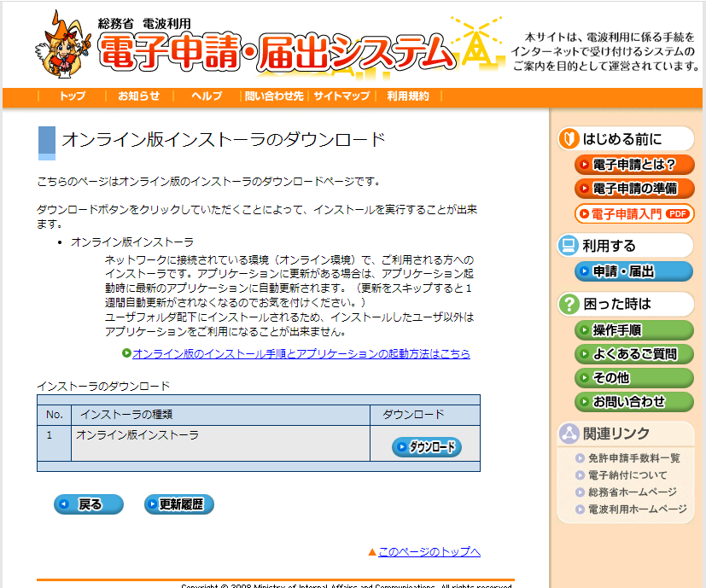The image size is (706, 588).
Task: Download the オンライン版インストーラ
Action: tap(426, 447)
